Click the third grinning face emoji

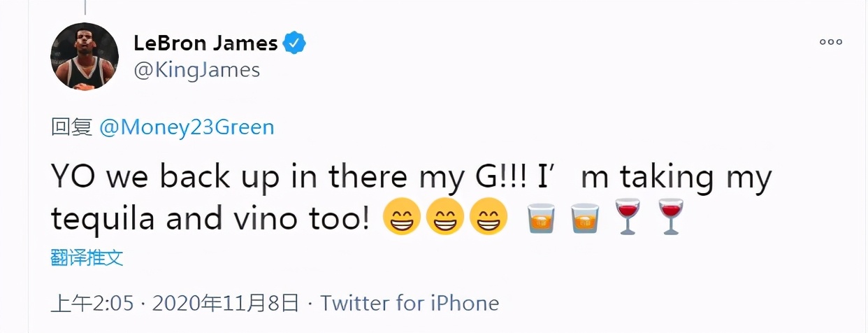coord(489,217)
